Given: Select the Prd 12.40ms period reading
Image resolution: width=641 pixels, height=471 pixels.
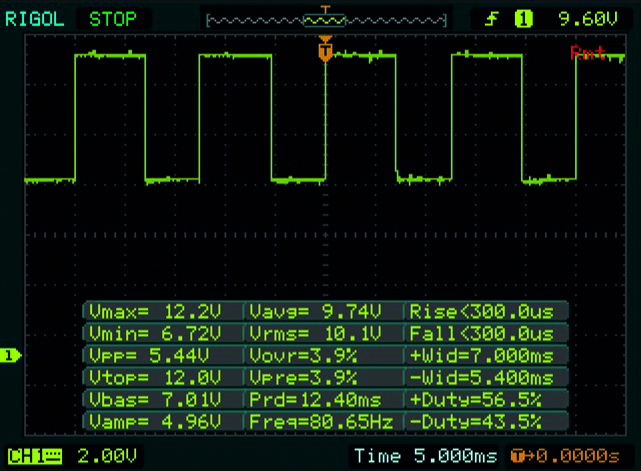Looking at the screenshot, I should point(324,400).
